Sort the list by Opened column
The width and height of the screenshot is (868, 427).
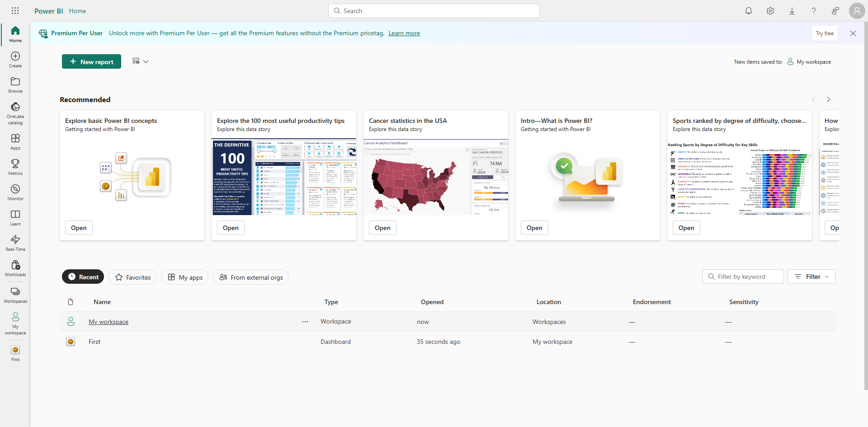pyautogui.click(x=432, y=302)
